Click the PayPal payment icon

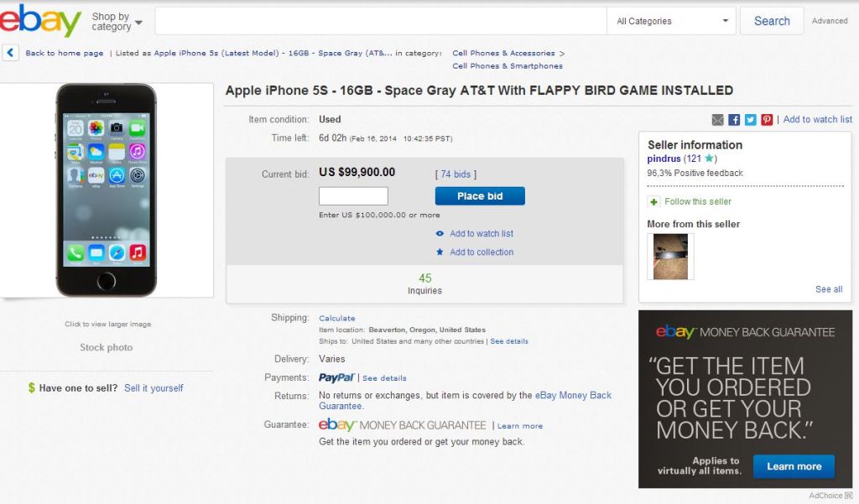(335, 377)
